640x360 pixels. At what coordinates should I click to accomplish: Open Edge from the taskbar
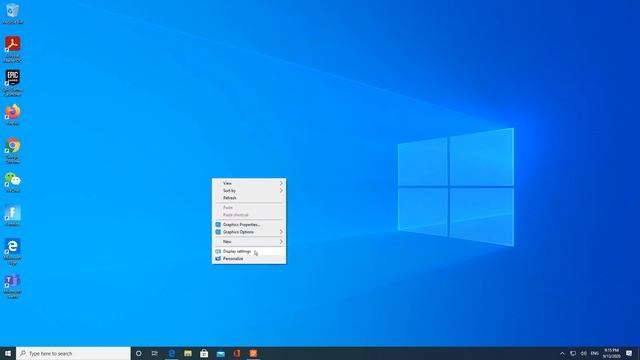pyautogui.click(x=172, y=353)
